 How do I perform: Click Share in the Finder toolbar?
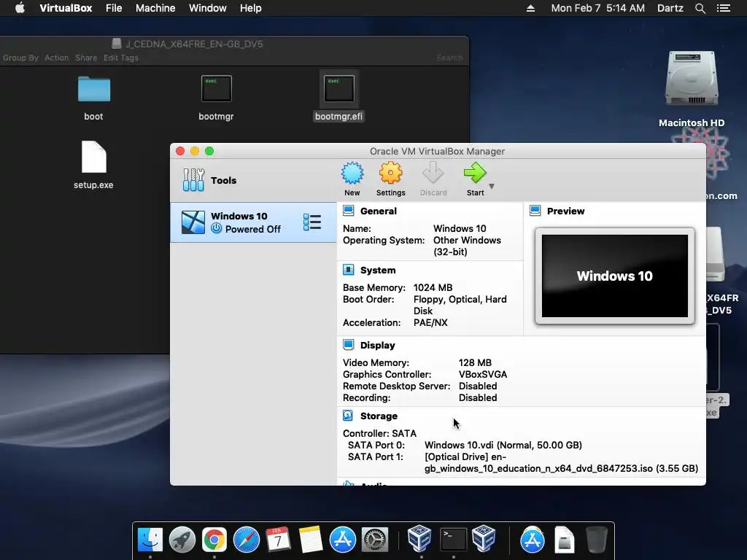pyautogui.click(x=86, y=58)
